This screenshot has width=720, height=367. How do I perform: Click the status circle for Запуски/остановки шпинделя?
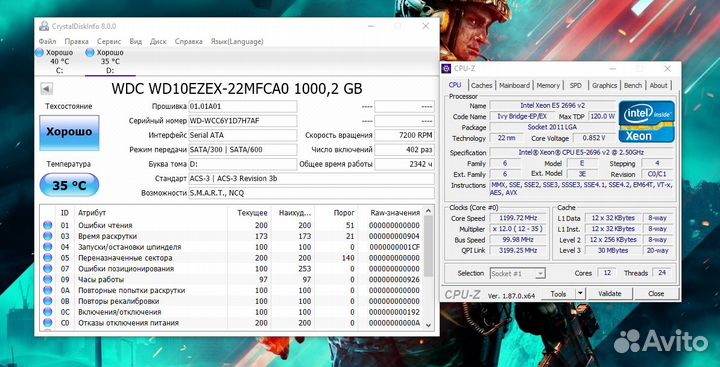47,247
